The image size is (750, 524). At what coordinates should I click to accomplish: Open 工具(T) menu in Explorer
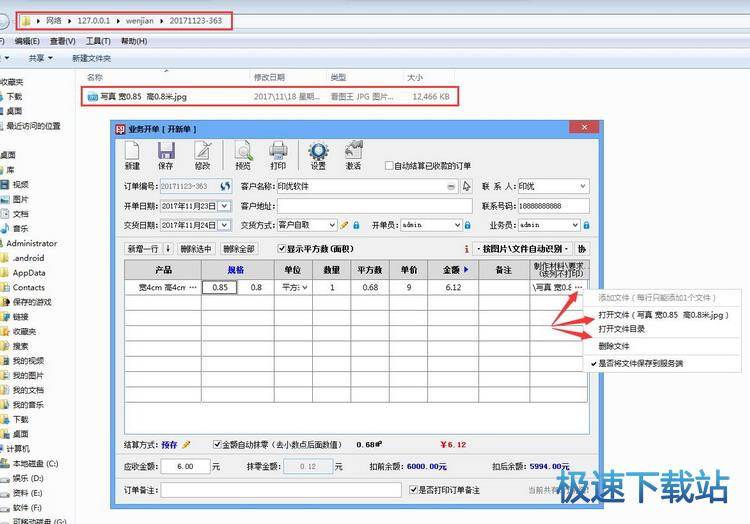[98, 41]
